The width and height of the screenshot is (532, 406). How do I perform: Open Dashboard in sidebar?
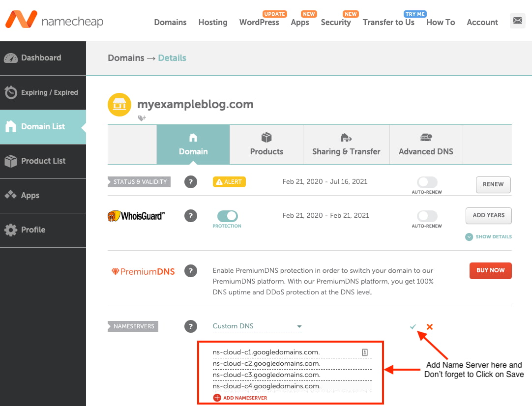[x=43, y=58]
